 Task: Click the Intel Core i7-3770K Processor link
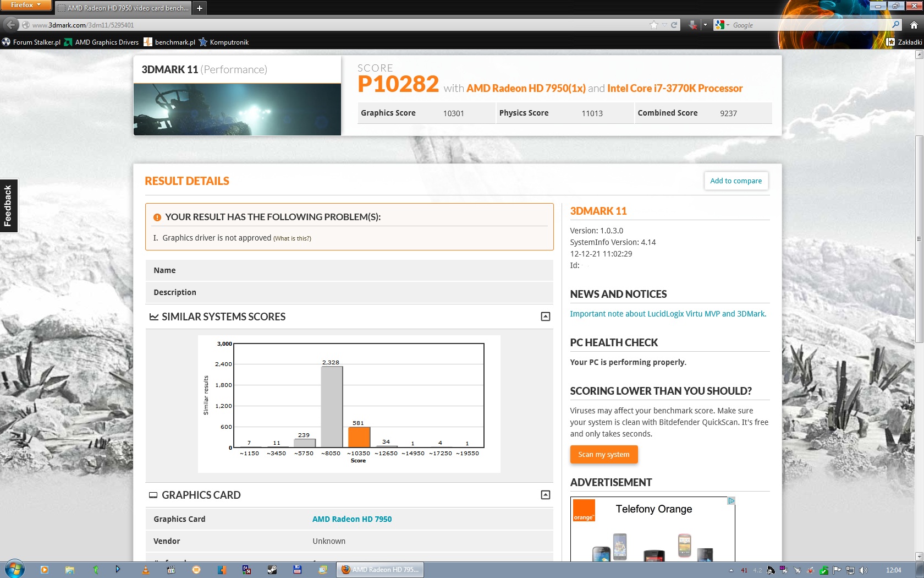(x=675, y=88)
